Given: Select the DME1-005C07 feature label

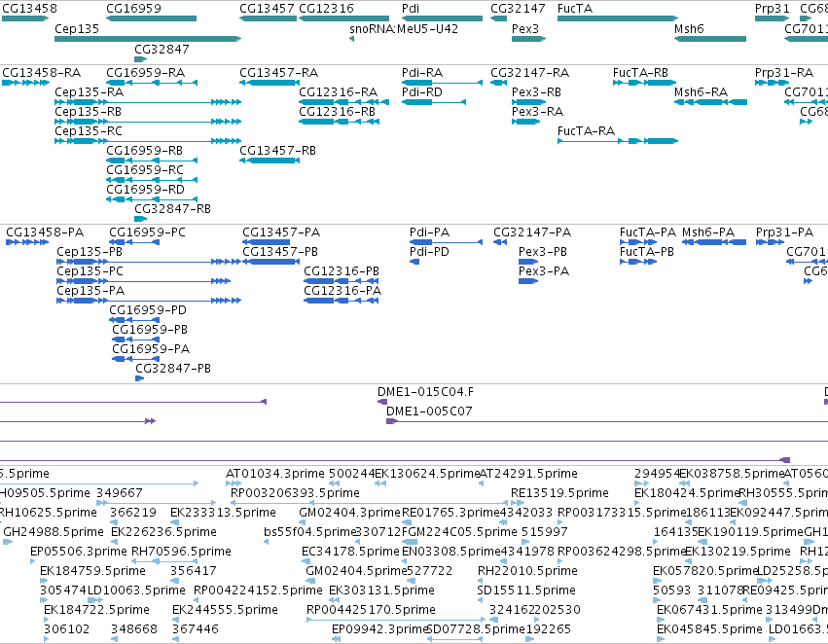Looking at the screenshot, I should point(429,411).
